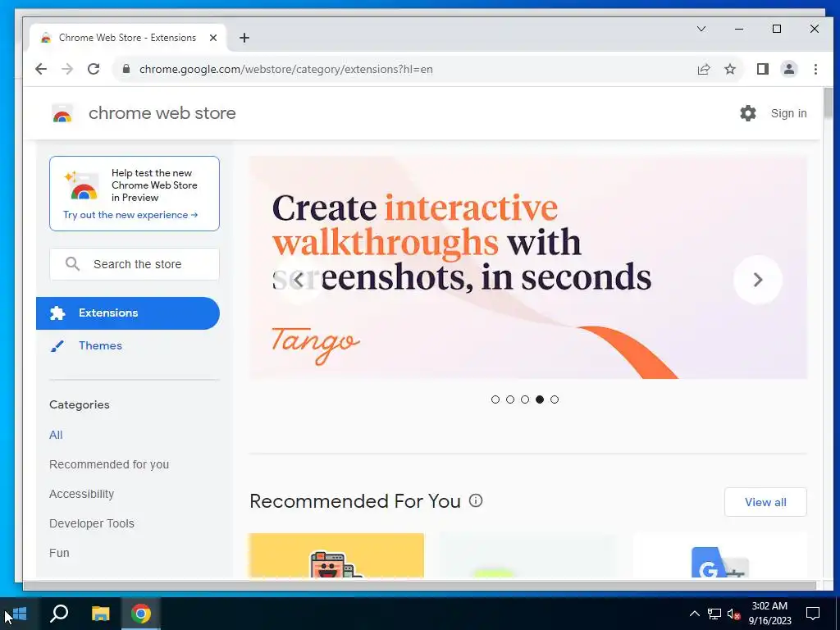Screen dimensions: 840x630
Task: Open Chrome's three-dot menu
Action: pos(815,69)
